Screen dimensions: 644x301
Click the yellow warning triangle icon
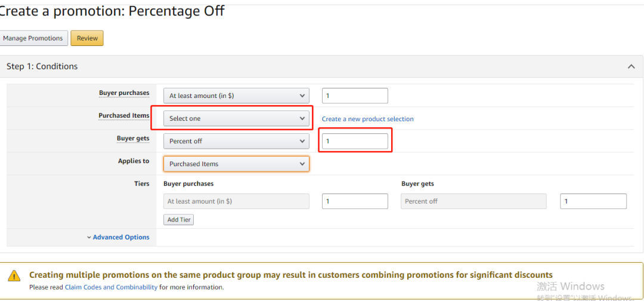pos(14,276)
